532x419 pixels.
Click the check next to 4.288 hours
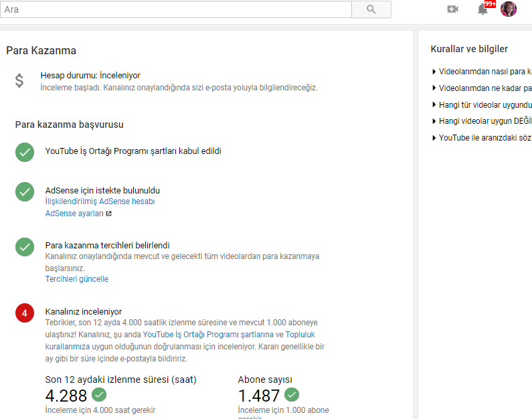99,395
